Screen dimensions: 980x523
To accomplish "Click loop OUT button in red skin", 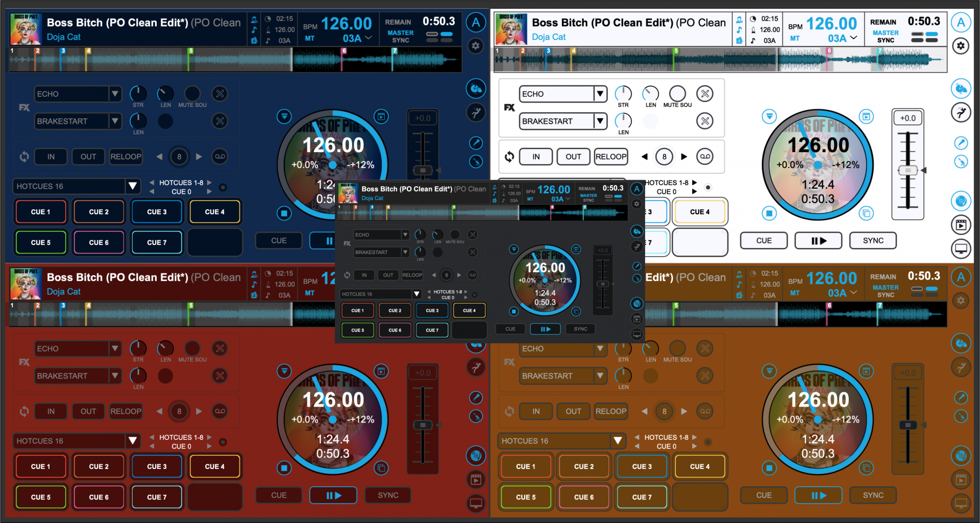I will click(88, 411).
